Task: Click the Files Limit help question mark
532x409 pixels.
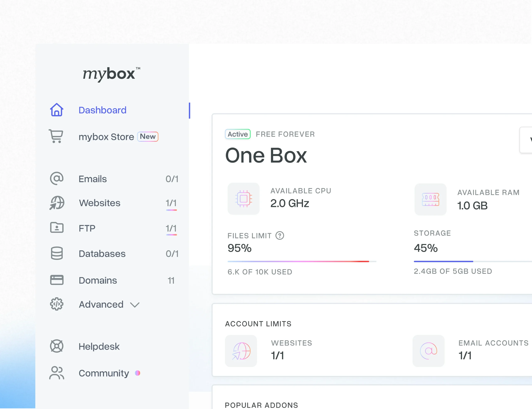Action: 280,235
